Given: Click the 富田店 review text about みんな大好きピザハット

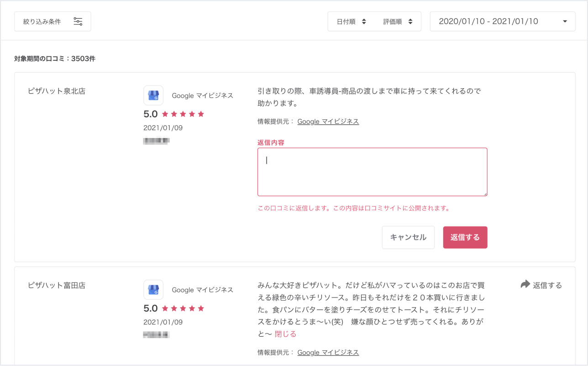Looking at the screenshot, I should pyautogui.click(x=371, y=310).
